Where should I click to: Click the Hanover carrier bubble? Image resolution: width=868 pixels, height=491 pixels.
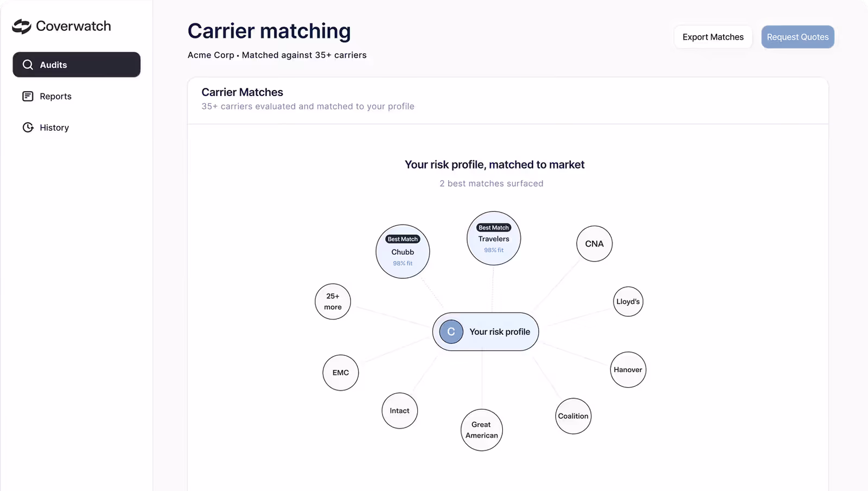(x=628, y=369)
